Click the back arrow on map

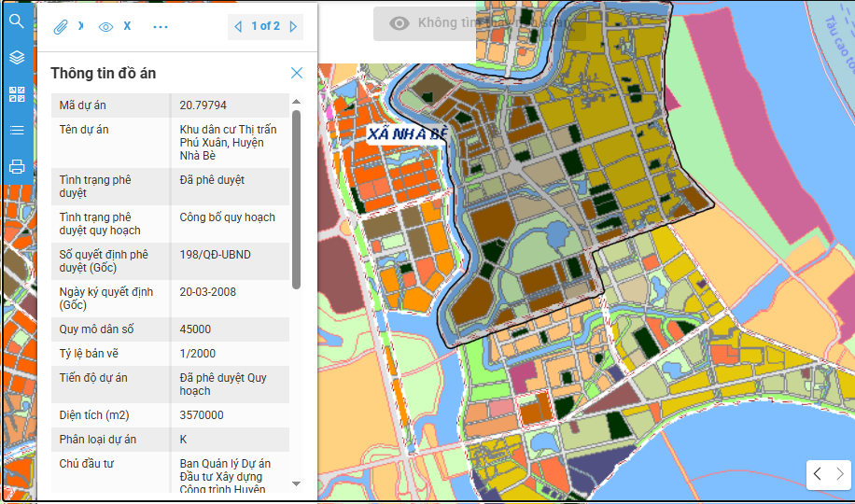[x=818, y=474]
